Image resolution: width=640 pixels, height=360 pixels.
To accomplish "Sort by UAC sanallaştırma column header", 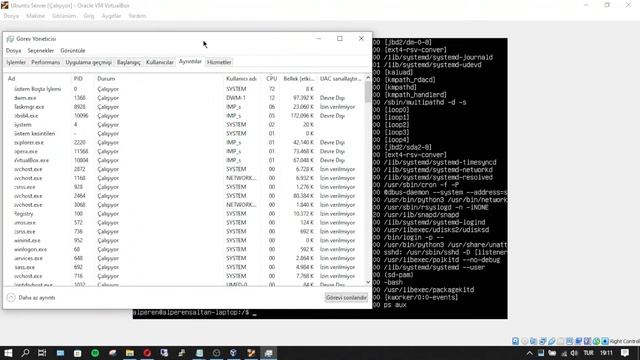I will point(340,79).
